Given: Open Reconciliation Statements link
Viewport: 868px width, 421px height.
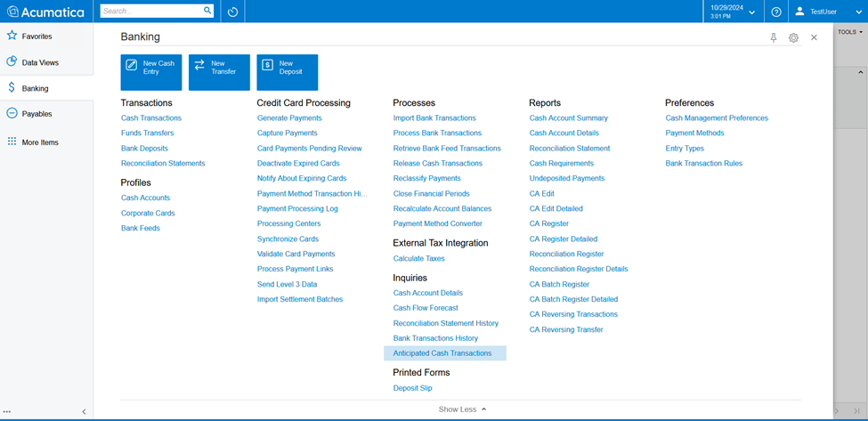Looking at the screenshot, I should [x=163, y=163].
